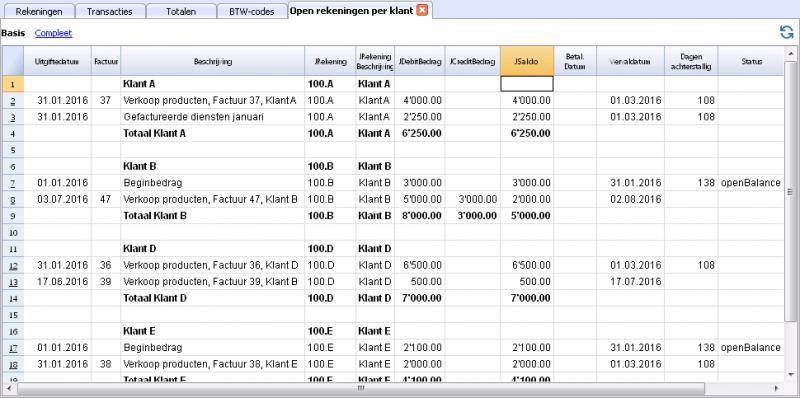Viewport: 800px width, 398px height.
Task: Select the 'Verkoop producten, Factuur 38, Klant E' cell
Action: (213, 364)
